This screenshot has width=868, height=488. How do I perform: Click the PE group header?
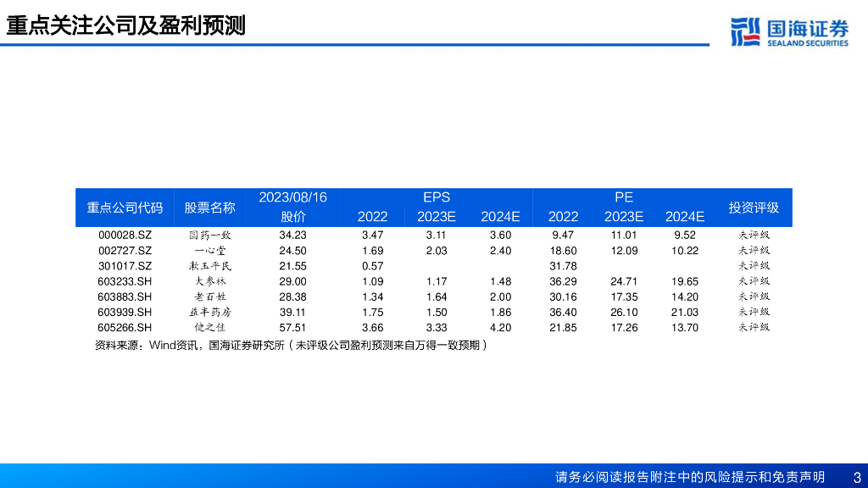coord(624,197)
